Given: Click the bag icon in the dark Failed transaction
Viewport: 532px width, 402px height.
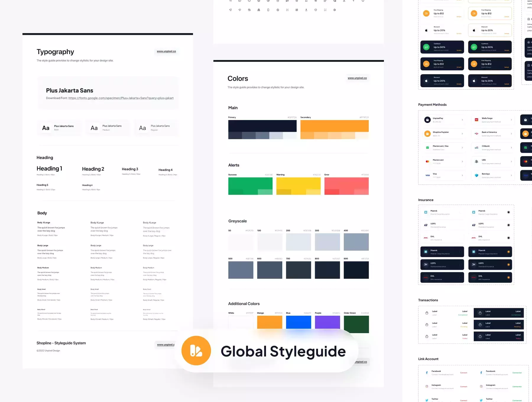Looking at the screenshot, I should click(x=480, y=336).
